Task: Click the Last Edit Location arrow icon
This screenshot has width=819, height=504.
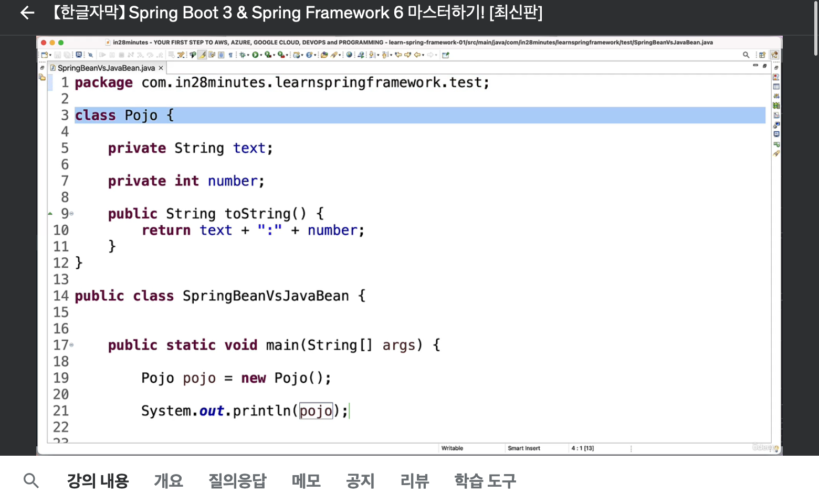Action: point(398,55)
